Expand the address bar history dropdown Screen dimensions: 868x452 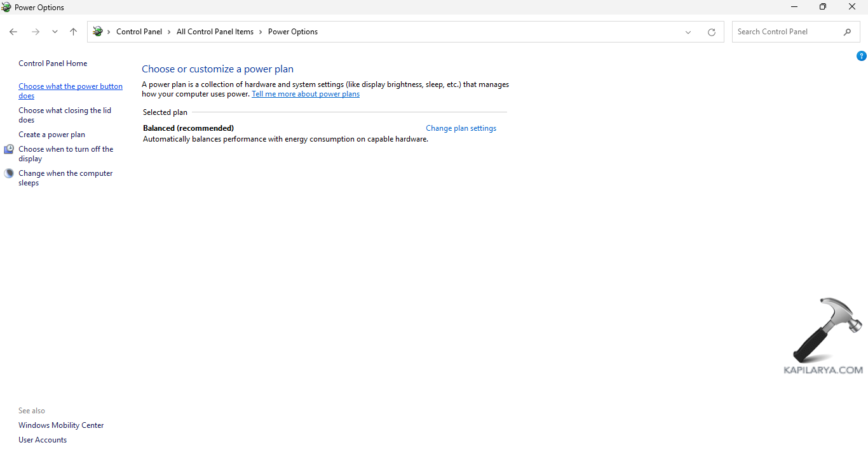(x=688, y=32)
